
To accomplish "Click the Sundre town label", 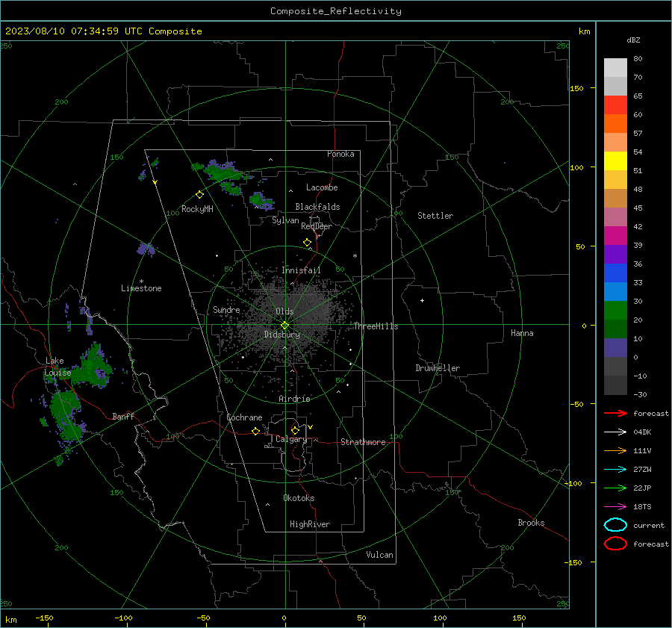I will point(226,309).
